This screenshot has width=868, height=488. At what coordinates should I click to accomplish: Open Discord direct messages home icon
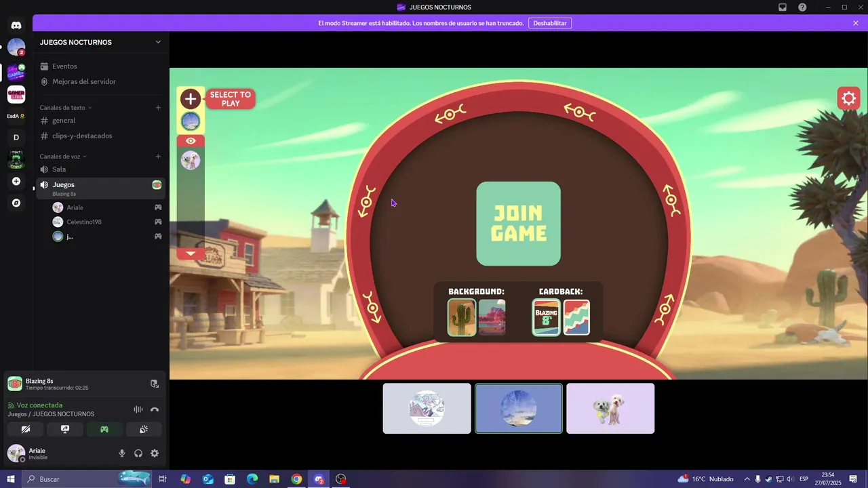[16, 25]
